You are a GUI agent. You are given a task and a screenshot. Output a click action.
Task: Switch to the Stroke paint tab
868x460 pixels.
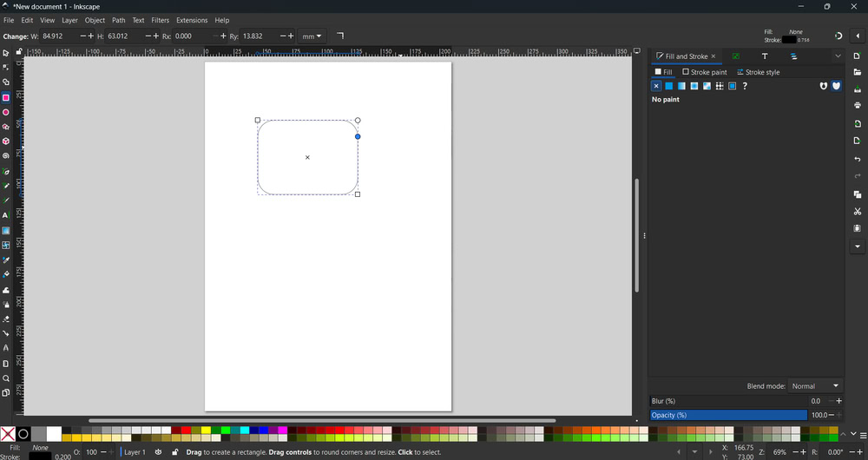tap(705, 72)
